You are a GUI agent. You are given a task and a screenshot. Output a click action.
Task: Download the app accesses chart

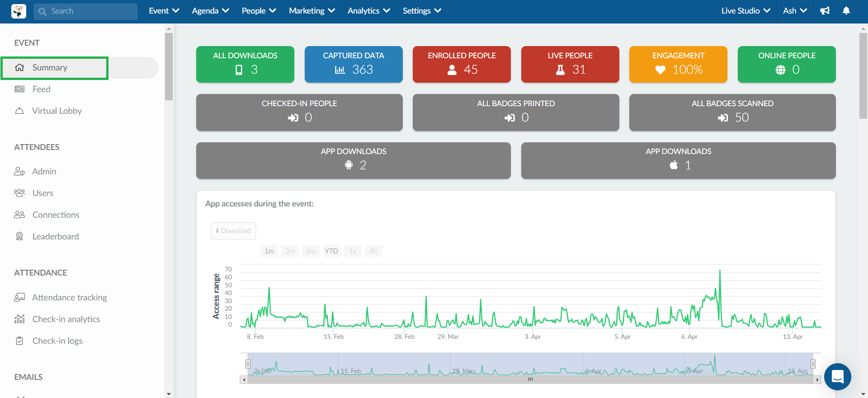233,231
